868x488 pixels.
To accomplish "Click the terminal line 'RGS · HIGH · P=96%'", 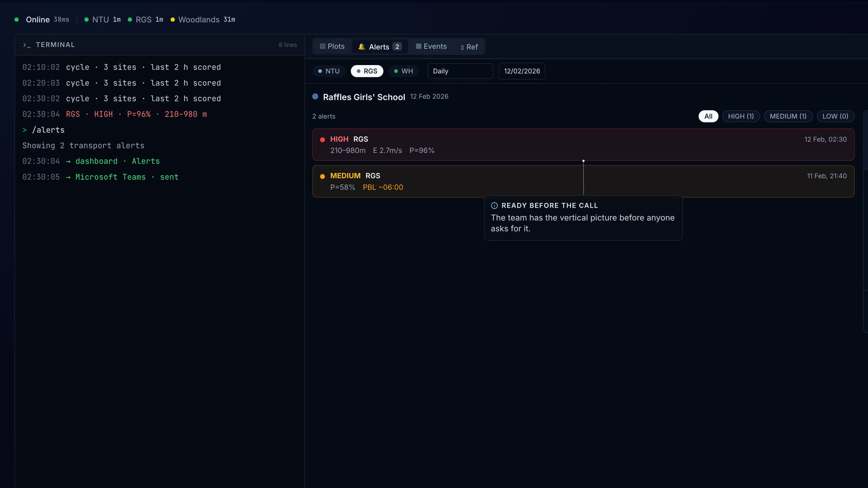I will pos(114,114).
